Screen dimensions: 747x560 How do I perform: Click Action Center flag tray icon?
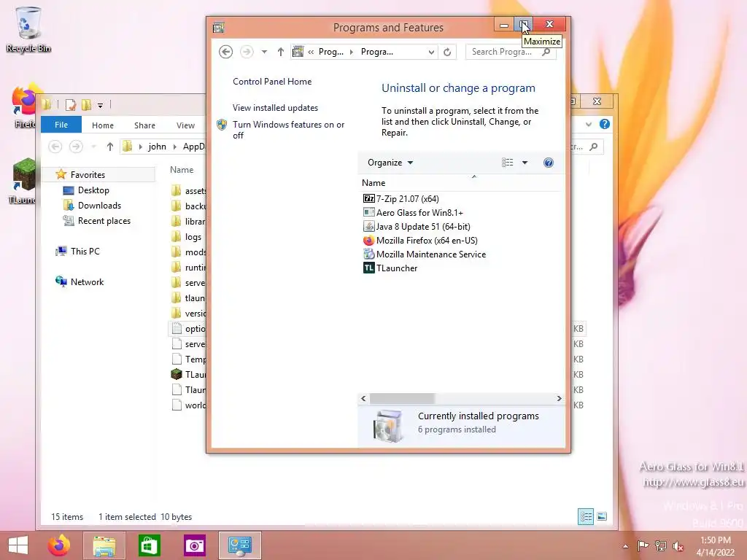[x=643, y=545]
